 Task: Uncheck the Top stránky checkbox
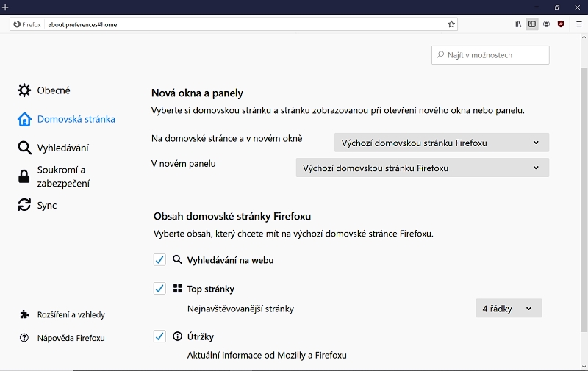[159, 289]
